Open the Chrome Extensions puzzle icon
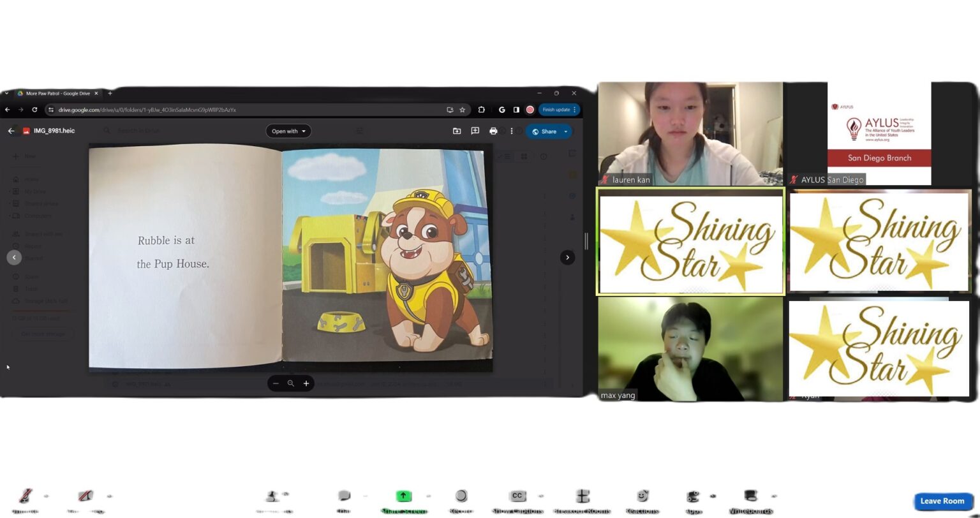The height and width of the screenshot is (518, 980). (x=482, y=110)
